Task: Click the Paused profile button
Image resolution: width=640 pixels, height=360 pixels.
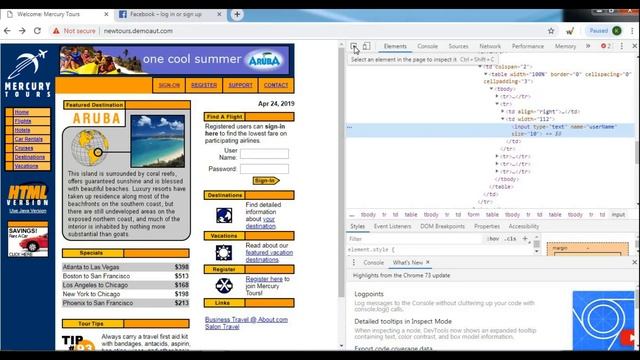Action: [605, 31]
